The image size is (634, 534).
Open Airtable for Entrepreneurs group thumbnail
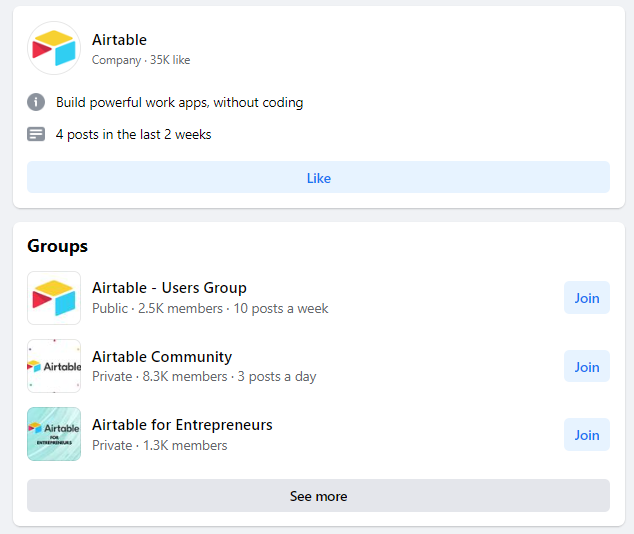point(54,434)
